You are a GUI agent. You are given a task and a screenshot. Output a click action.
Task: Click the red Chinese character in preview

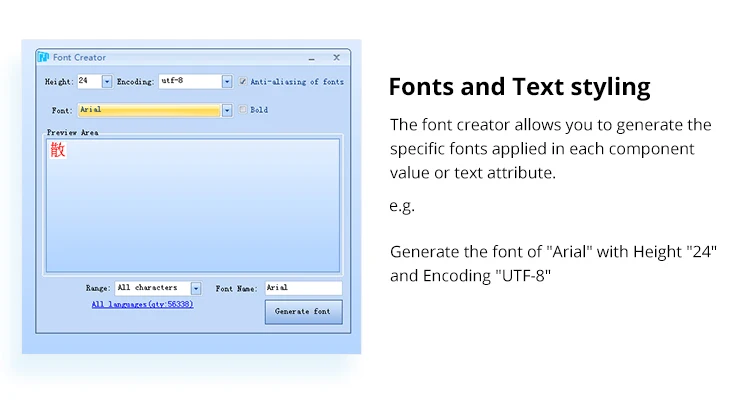(58, 150)
